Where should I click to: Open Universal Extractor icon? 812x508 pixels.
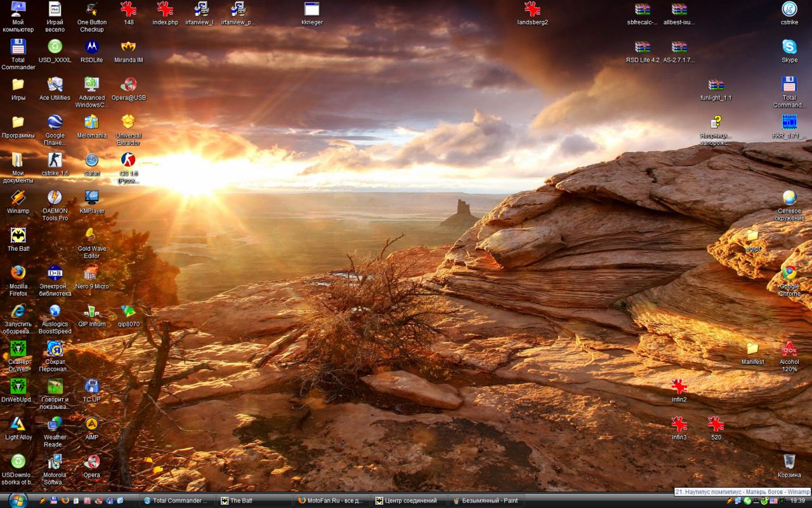pos(129,130)
